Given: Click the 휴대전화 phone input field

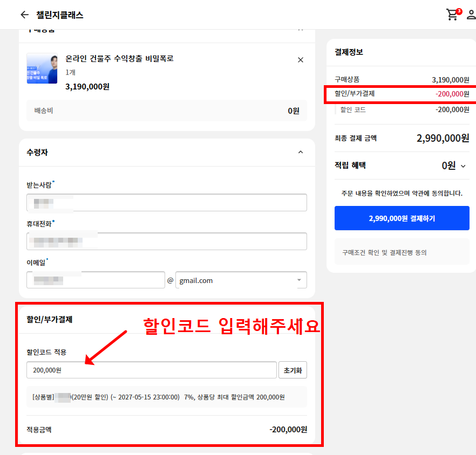Looking at the screenshot, I should click(167, 241).
